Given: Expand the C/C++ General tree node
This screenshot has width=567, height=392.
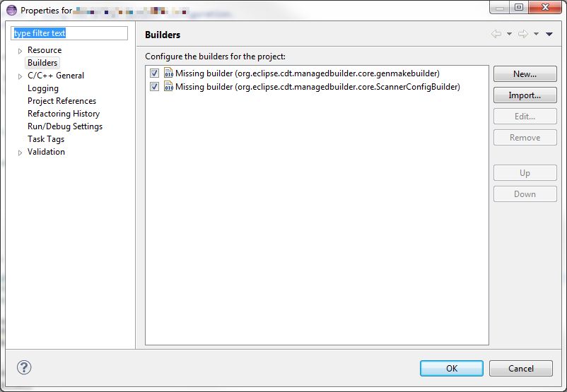Looking at the screenshot, I should (20, 76).
